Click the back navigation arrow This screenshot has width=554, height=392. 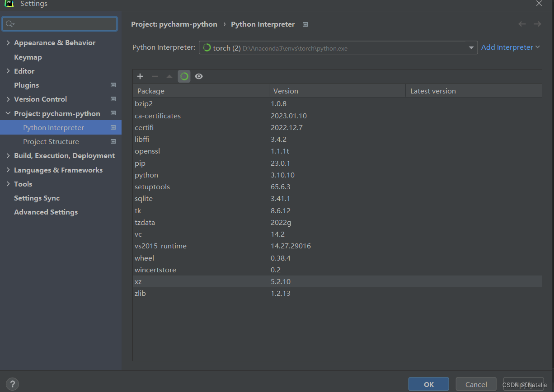[x=522, y=24]
